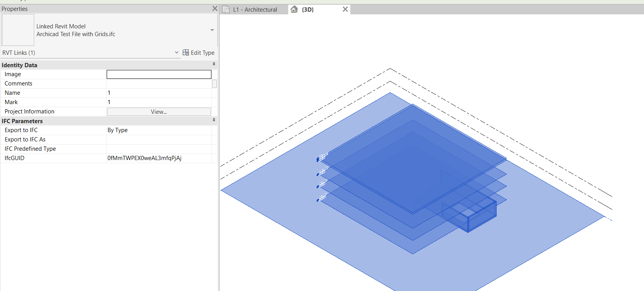Click the floor plan icon on L1 tab

(226, 10)
